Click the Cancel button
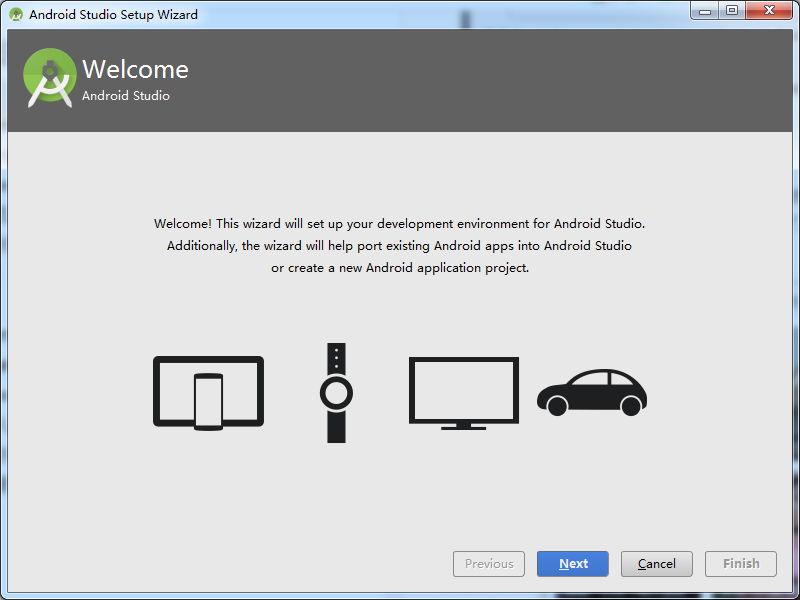 (657, 564)
